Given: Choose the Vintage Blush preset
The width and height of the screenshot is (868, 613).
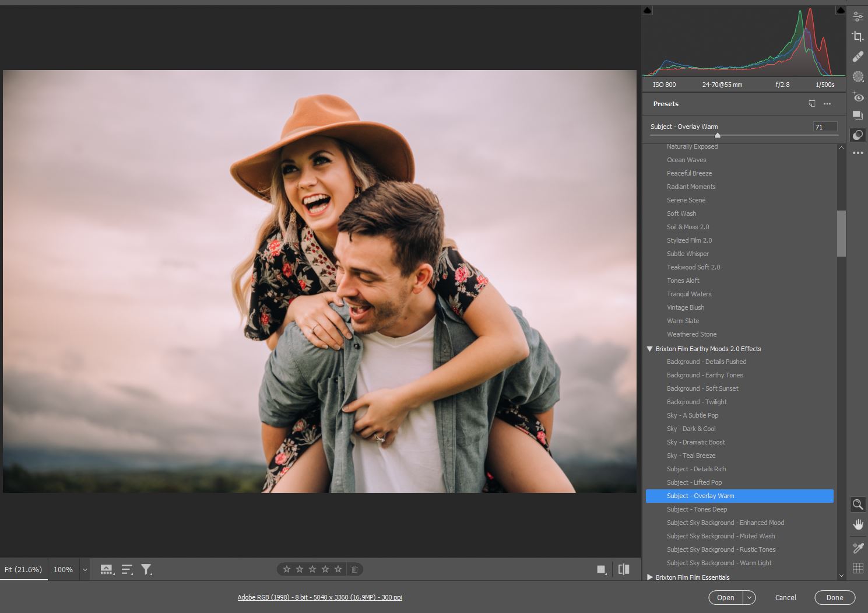Looking at the screenshot, I should pos(686,307).
